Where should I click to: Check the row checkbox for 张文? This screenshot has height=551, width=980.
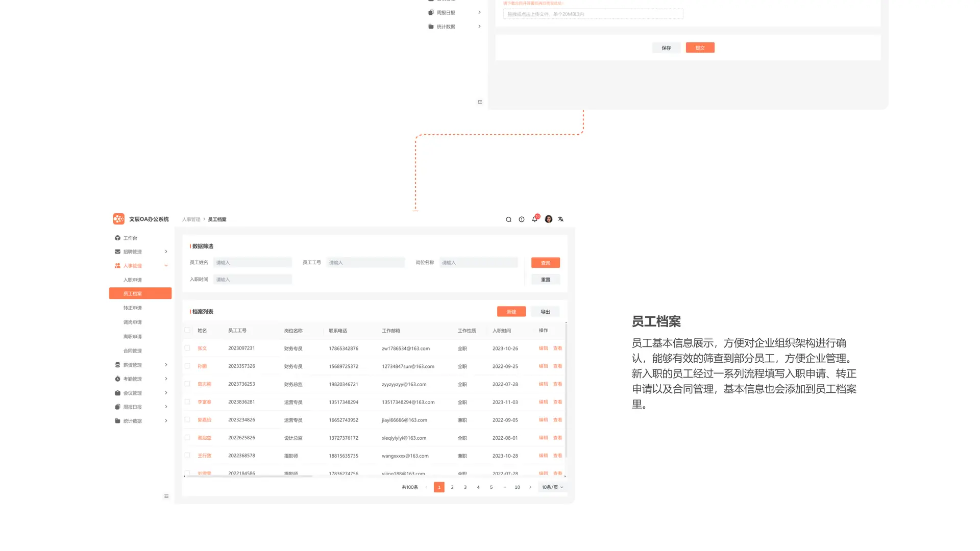pyautogui.click(x=187, y=348)
